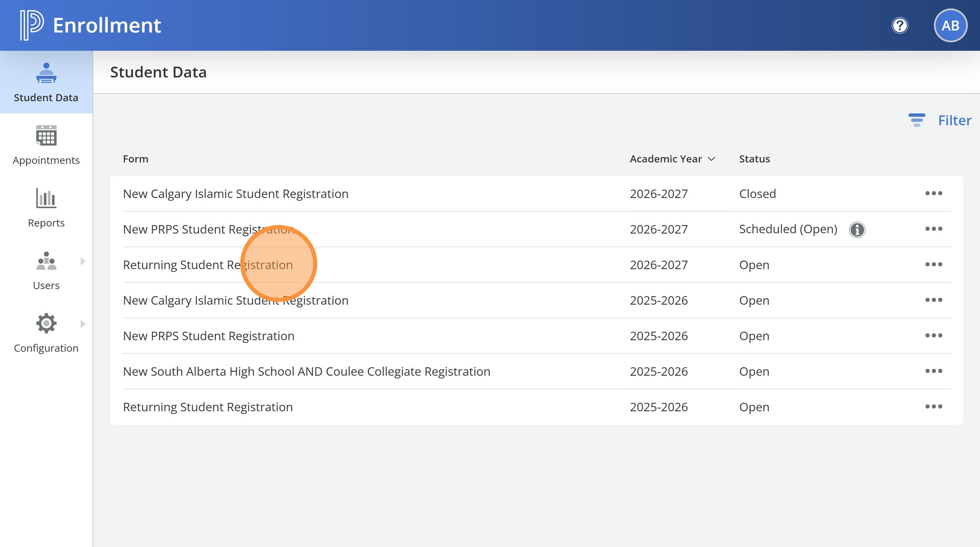Open the help question mark icon
The image size is (980, 547).
click(x=900, y=25)
